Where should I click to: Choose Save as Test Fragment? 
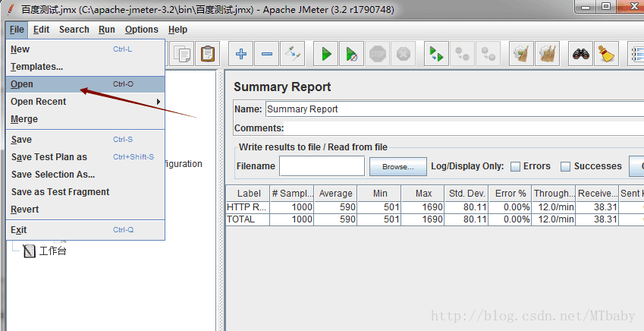[x=86, y=192]
